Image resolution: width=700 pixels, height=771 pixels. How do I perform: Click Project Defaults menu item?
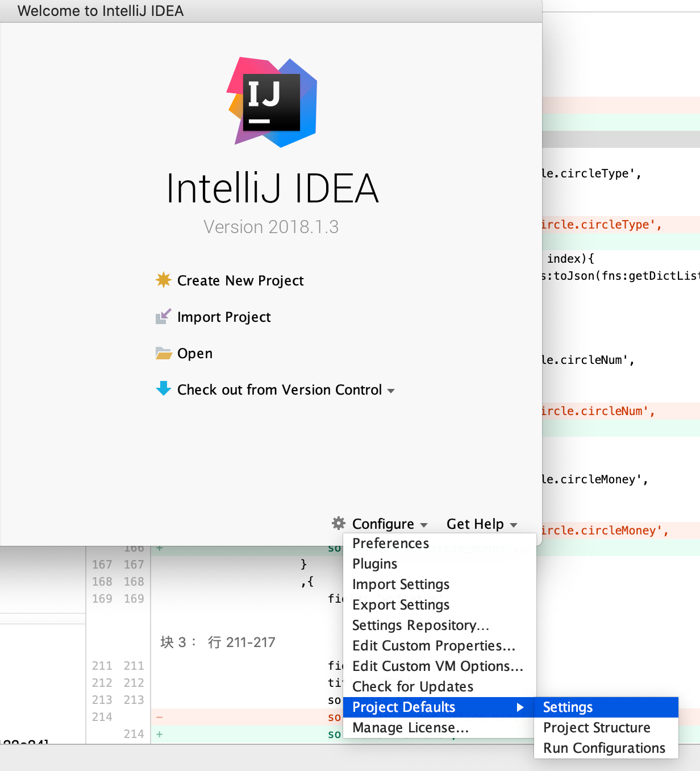[440, 707]
